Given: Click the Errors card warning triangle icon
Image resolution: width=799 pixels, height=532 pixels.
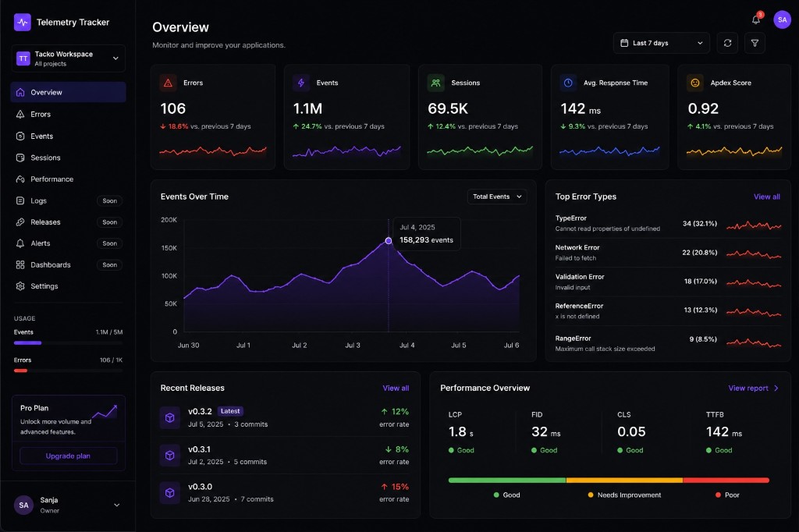Looking at the screenshot, I should click(169, 83).
